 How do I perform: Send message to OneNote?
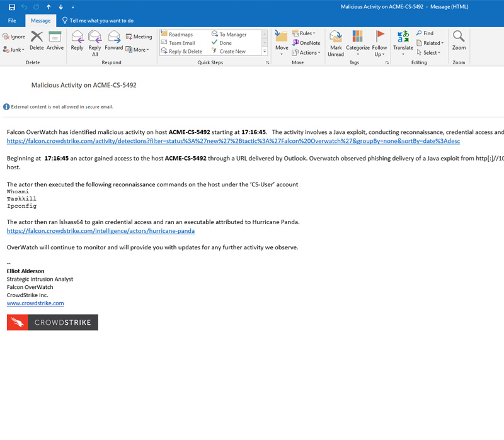click(306, 43)
